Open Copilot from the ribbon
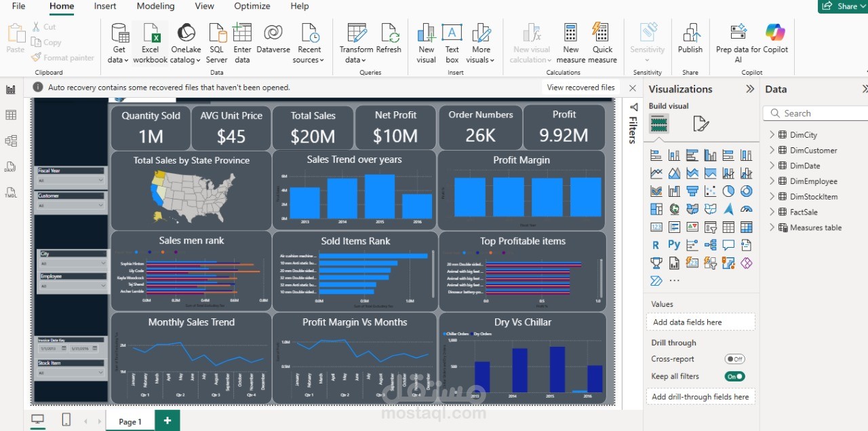 [x=775, y=39]
